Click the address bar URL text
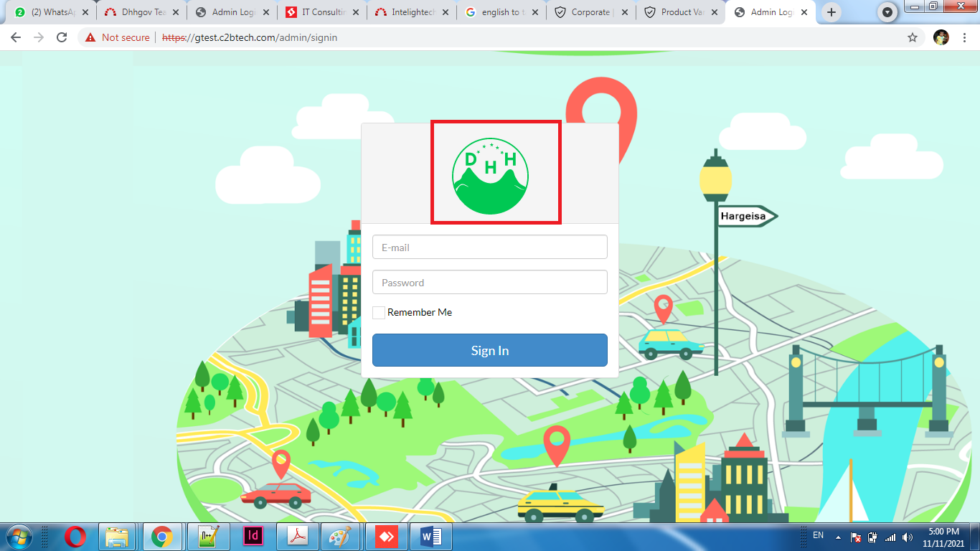980x551 pixels. coord(250,37)
